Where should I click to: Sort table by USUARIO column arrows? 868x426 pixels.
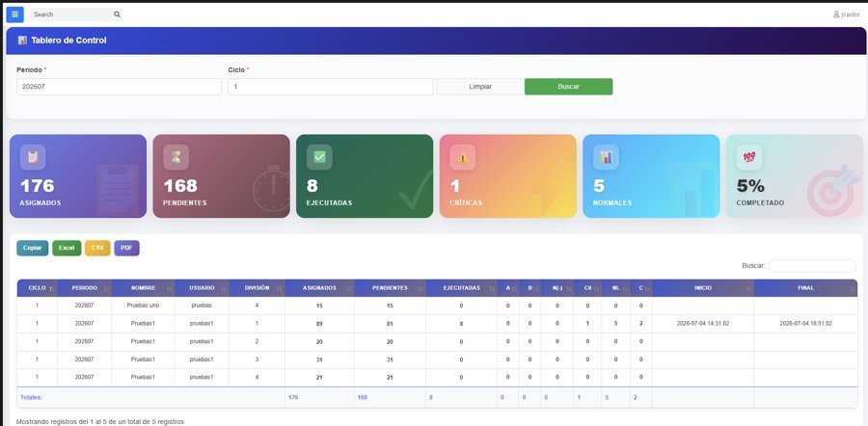coord(223,288)
